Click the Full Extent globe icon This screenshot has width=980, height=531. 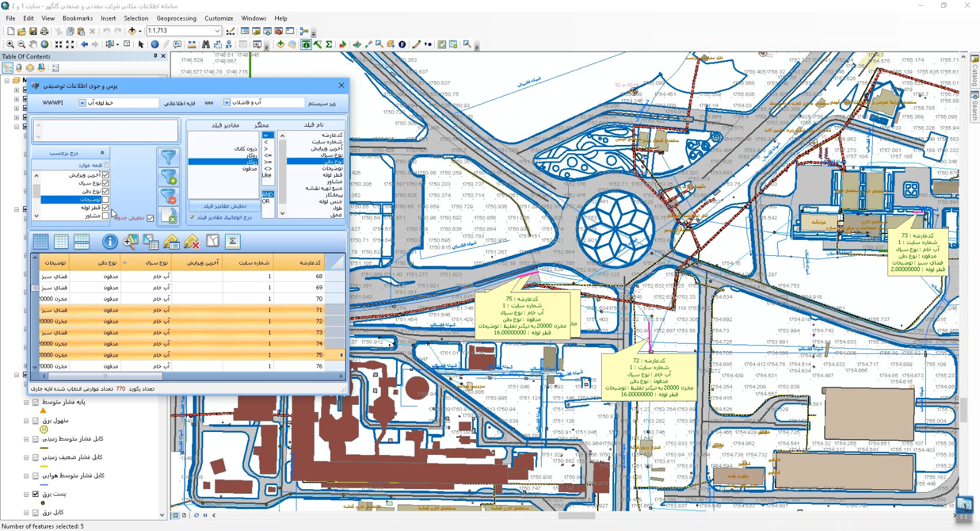(x=45, y=44)
